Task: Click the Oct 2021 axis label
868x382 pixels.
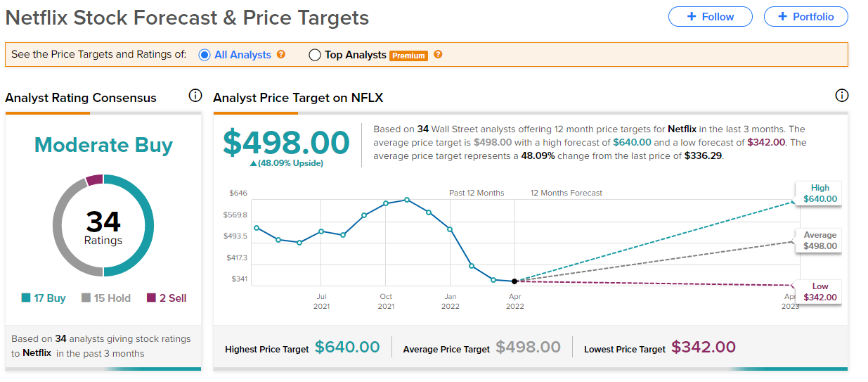Action: (x=386, y=301)
